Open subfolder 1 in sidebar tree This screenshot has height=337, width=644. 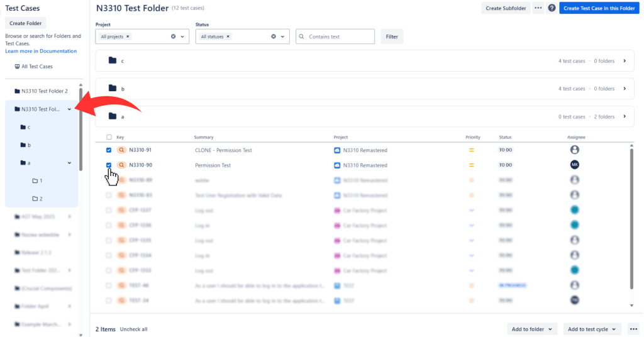[41, 180]
